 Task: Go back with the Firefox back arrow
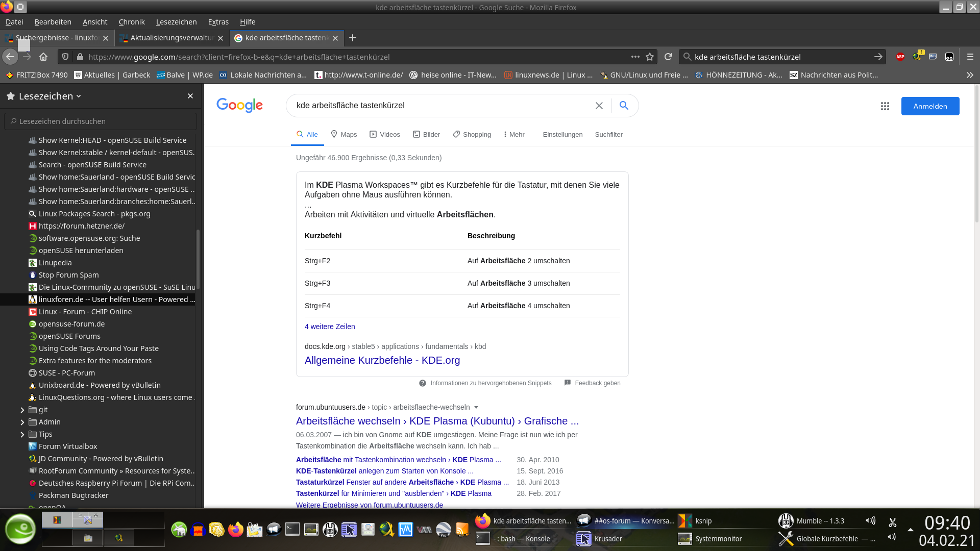tap(10, 57)
